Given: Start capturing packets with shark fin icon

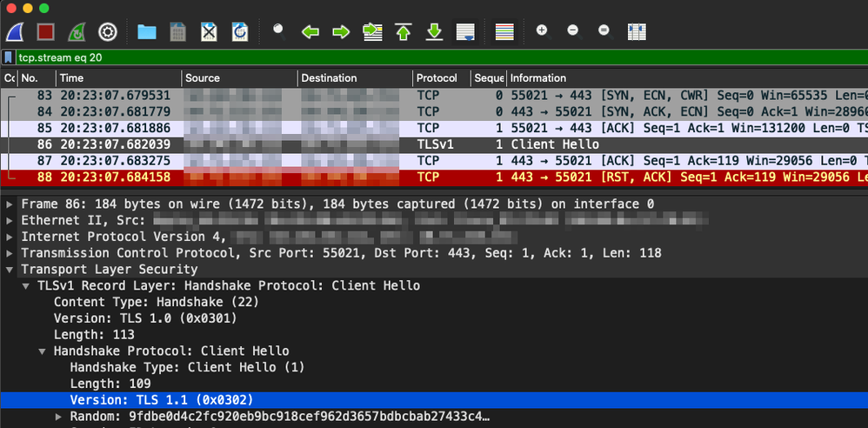Looking at the screenshot, I should (x=15, y=32).
